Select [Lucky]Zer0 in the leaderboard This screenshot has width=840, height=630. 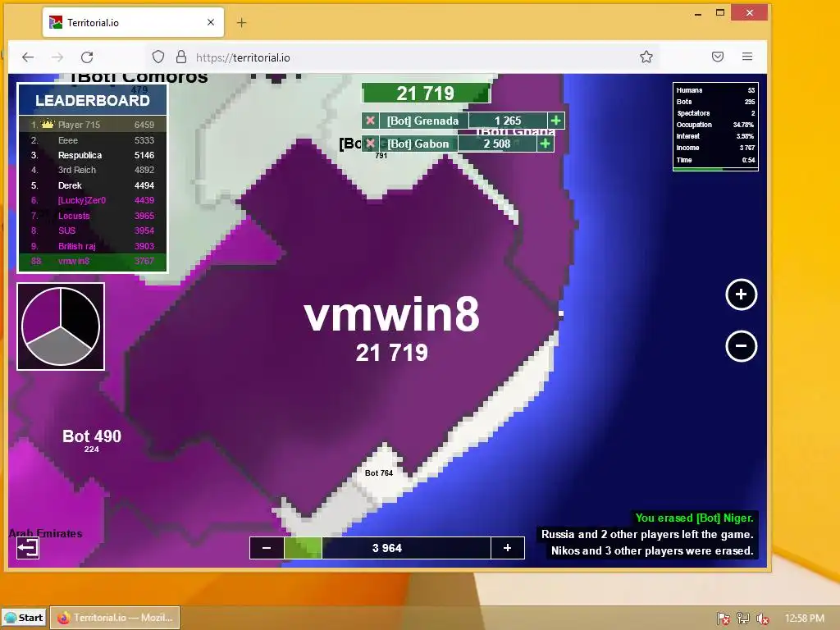click(93, 200)
